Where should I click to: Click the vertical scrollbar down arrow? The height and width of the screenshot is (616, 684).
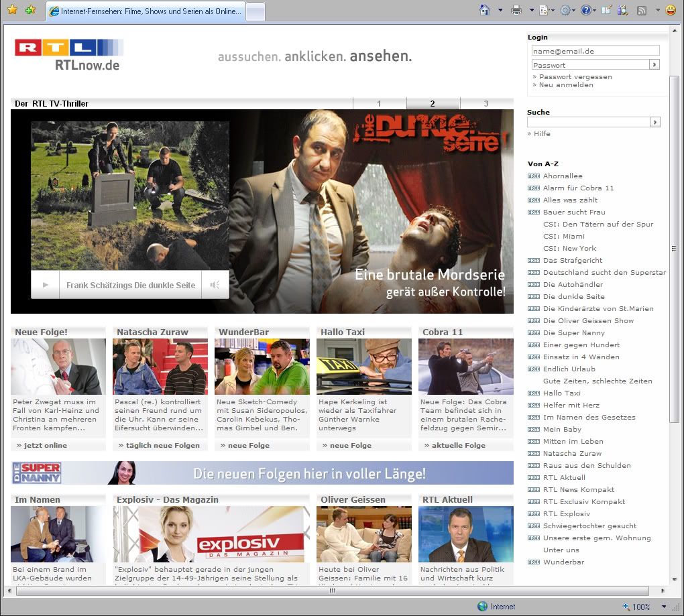pyautogui.click(x=675, y=579)
